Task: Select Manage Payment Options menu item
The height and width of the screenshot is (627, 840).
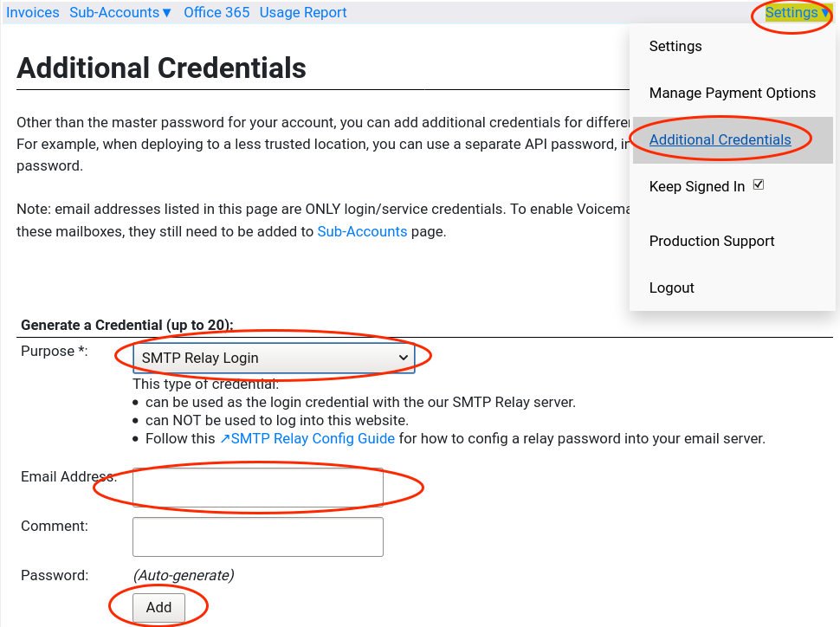Action: coord(732,94)
